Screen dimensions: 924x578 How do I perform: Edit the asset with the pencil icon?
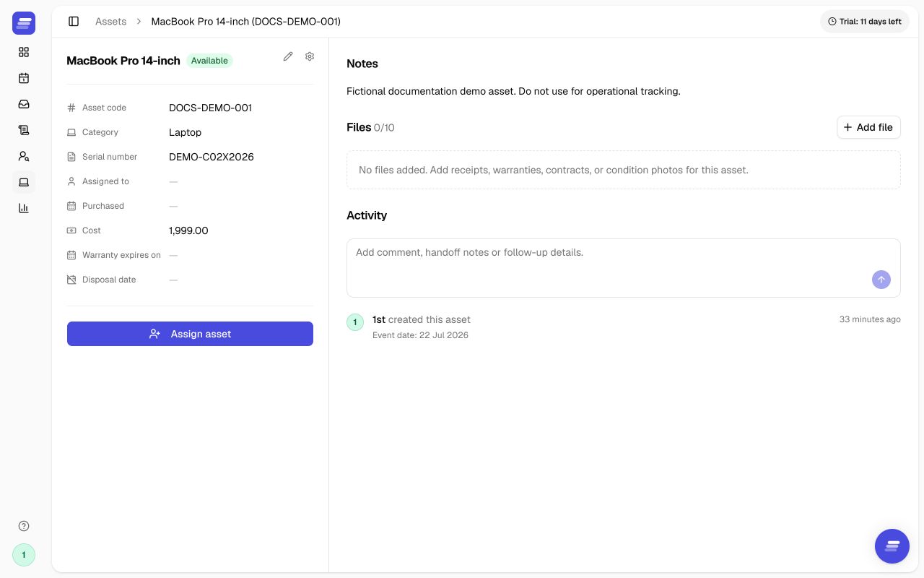288,56
